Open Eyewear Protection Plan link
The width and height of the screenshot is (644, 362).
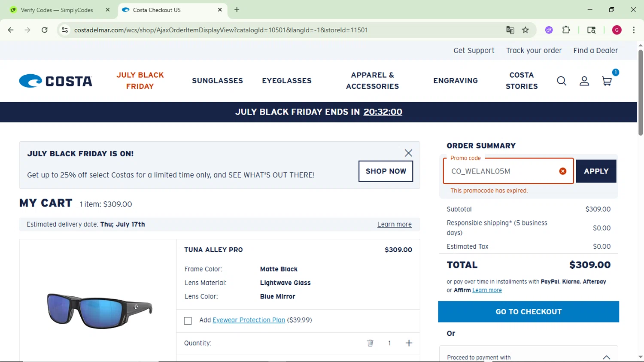(249, 320)
